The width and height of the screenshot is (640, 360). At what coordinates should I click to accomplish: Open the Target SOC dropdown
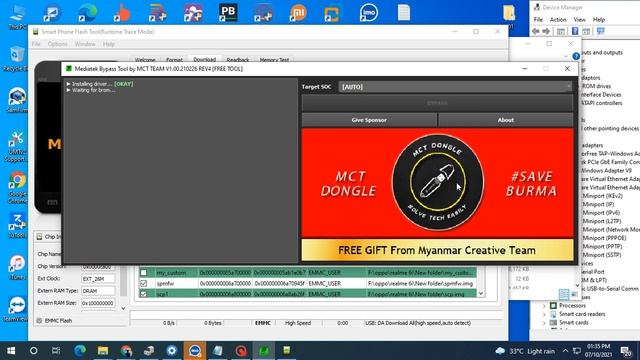point(455,87)
